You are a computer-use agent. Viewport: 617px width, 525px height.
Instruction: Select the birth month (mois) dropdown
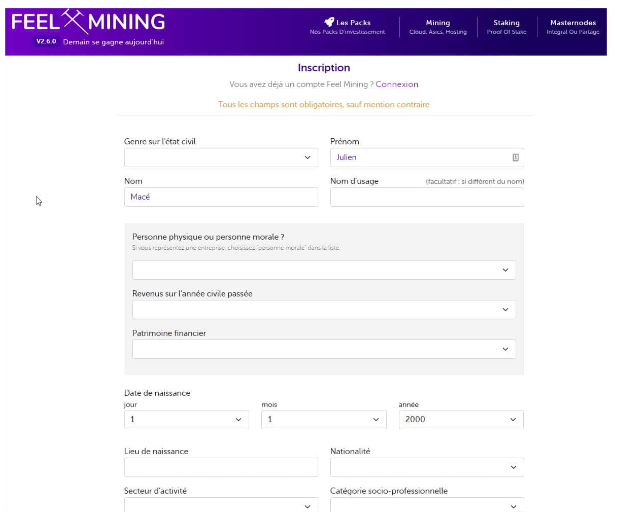click(x=323, y=420)
